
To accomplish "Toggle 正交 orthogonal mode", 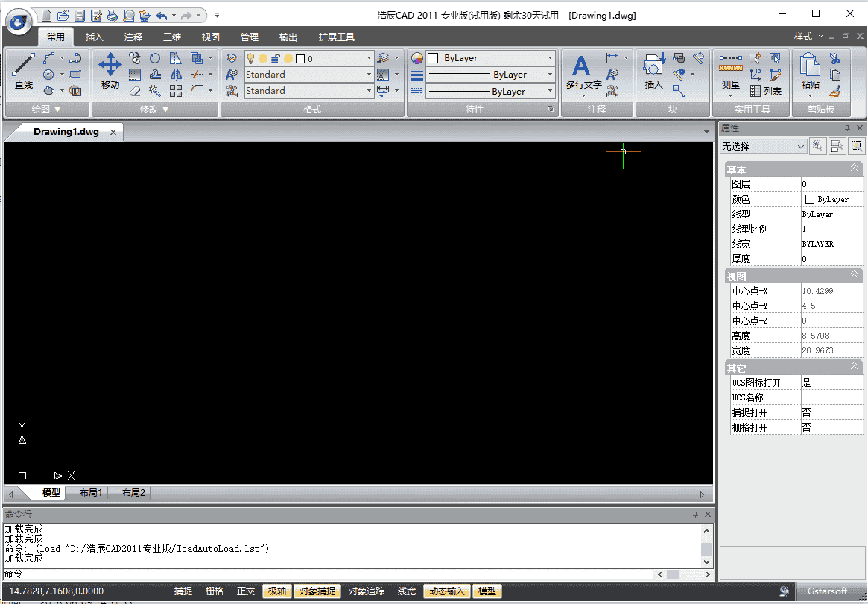I will click(246, 591).
